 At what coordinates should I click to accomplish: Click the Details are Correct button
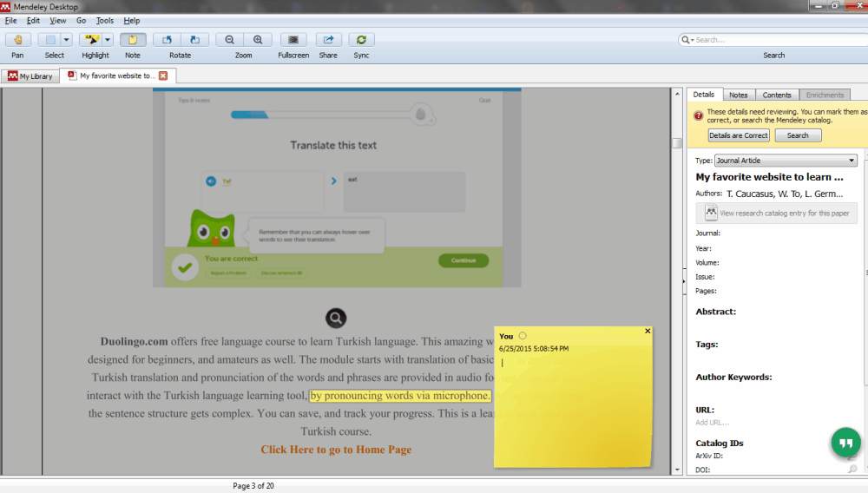[739, 135]
